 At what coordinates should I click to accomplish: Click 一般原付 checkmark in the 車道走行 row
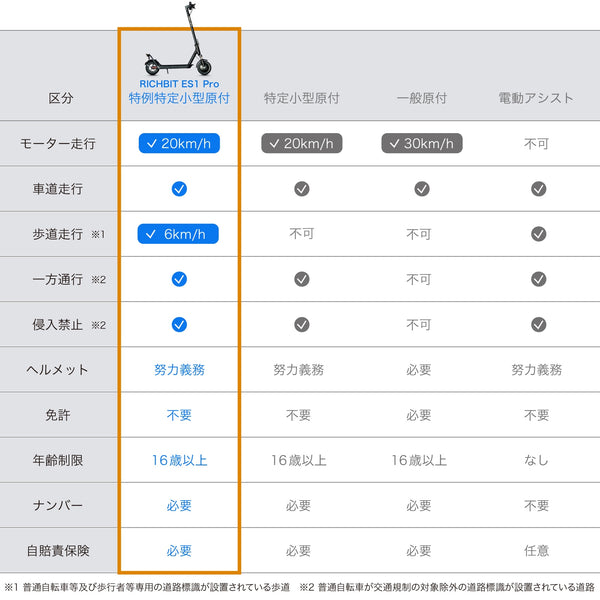click(422, 188)
